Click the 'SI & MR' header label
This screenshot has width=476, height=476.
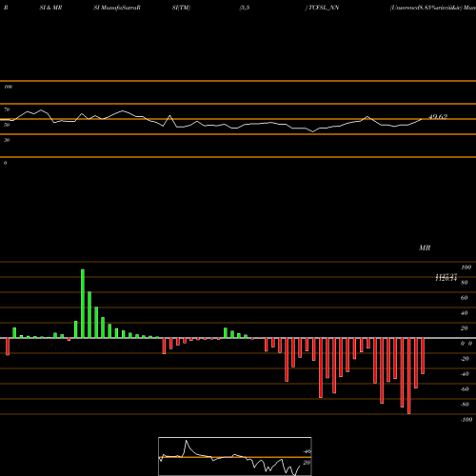(50, 8)
